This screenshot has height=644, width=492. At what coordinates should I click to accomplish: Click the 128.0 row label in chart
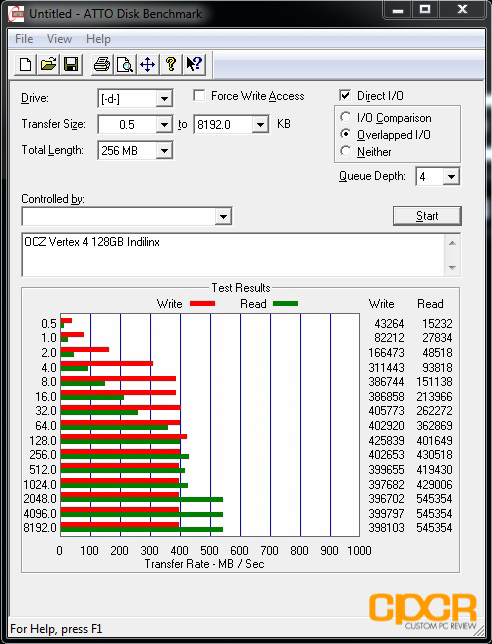[43, 440]
